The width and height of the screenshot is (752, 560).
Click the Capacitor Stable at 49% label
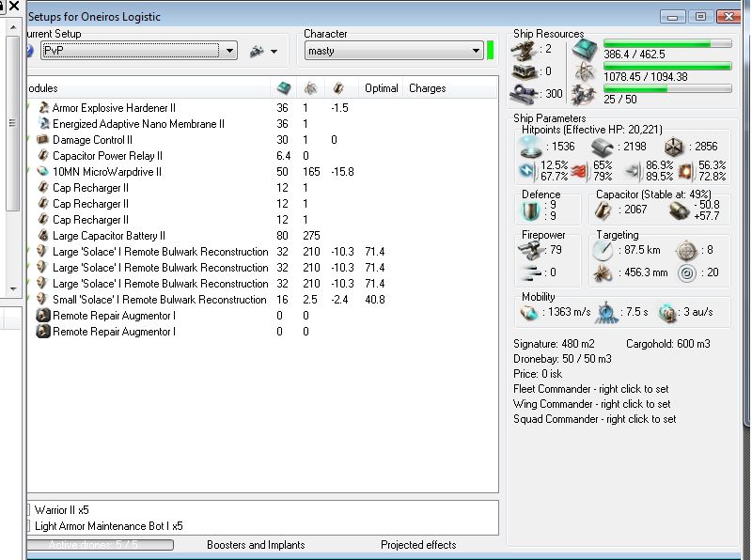point(653,194)
